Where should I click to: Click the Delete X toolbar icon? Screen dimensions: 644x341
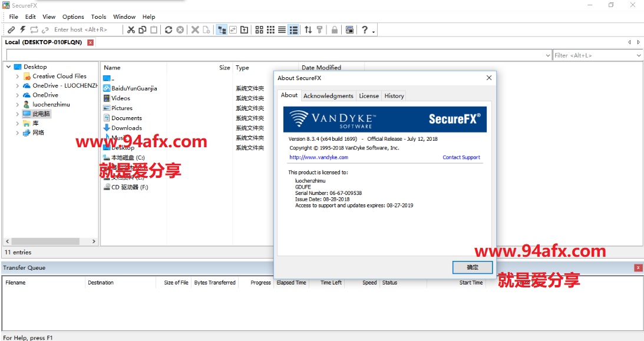(195, 29)
